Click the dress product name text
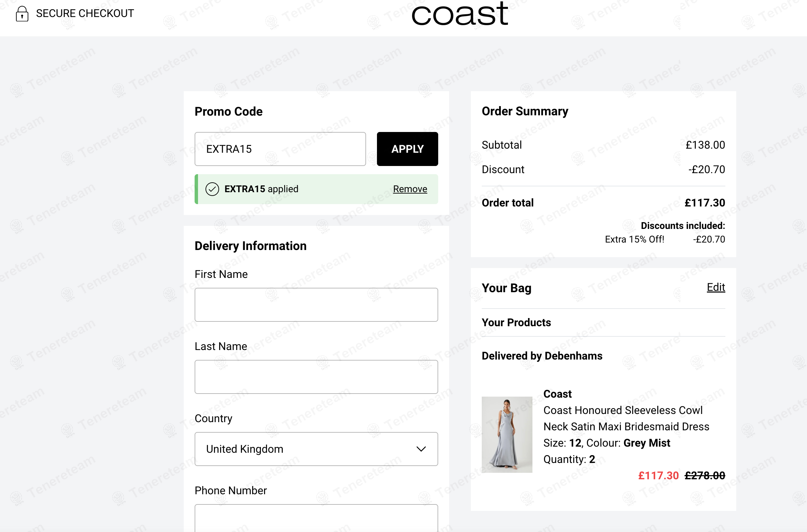807x532 pixels. click(x=626, y=418)
